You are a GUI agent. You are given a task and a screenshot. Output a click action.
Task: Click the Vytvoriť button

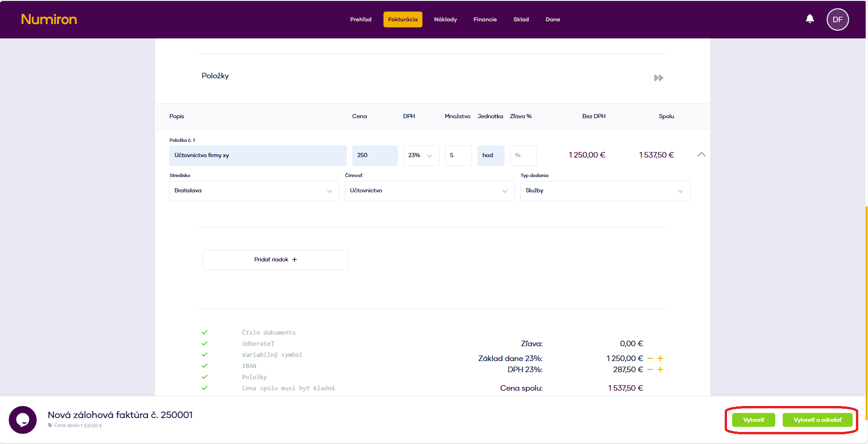click(753, 420)
